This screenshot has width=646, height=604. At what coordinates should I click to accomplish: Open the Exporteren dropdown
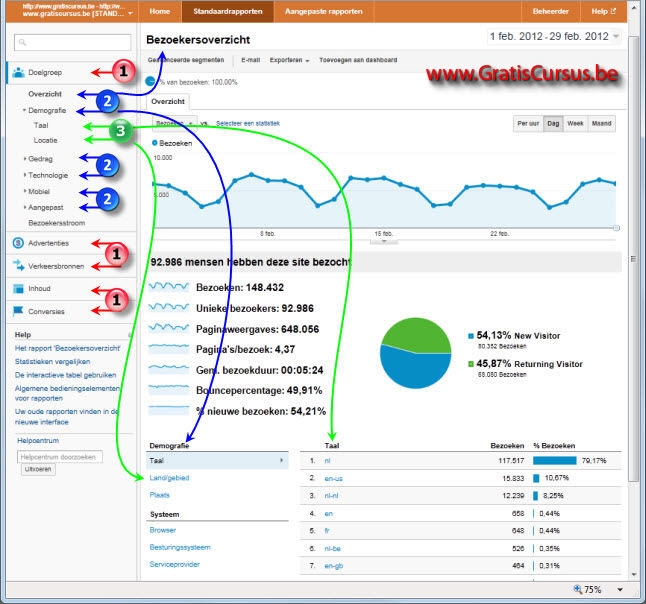click(x=289, y=60)
